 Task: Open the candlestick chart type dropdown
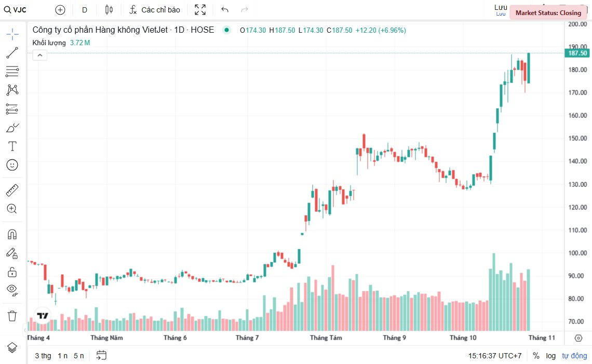coord(109,10)
